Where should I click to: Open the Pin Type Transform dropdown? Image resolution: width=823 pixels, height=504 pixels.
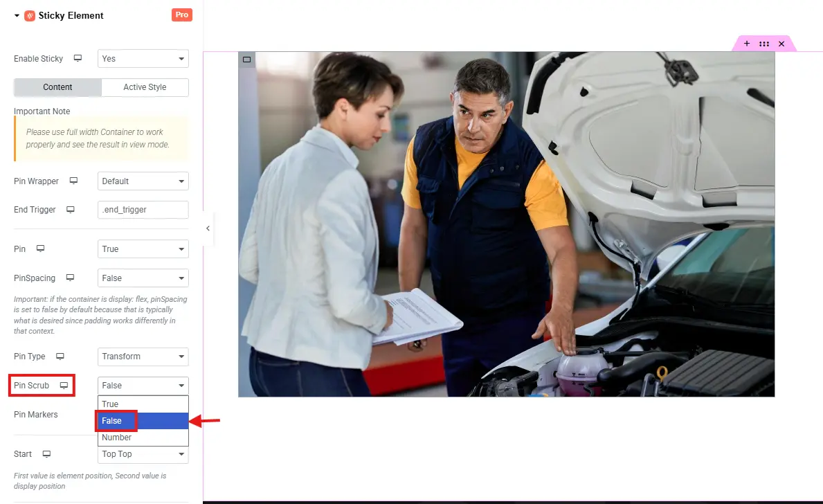point(143,357)
